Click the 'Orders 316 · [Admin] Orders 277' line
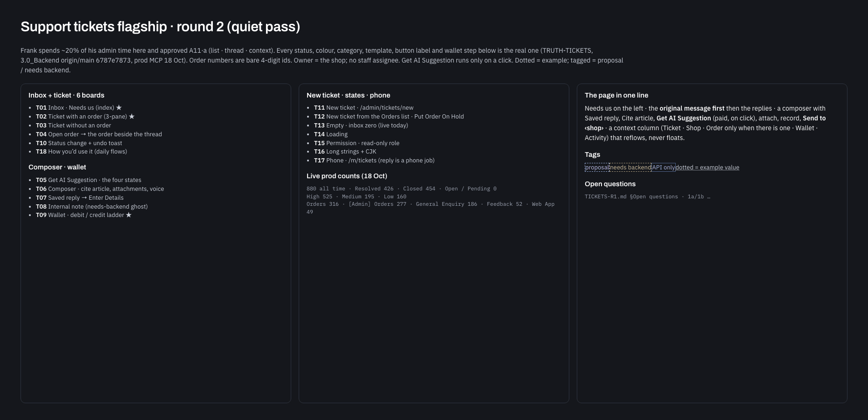The width and height of the screenshot is (868, 420). pyautogui.click(x=431, y=208)
